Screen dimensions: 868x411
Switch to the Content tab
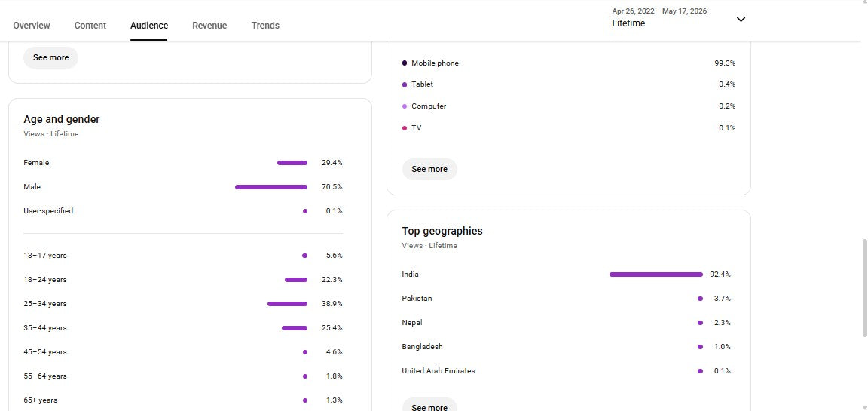pos(90,26)
